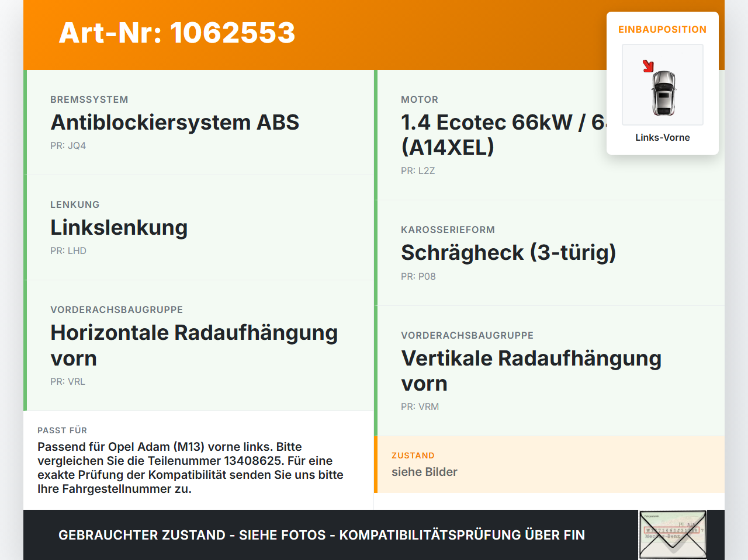The image size is (748, 560).
Task: Click the Art-Nr: 1062553 header
Action: click(177, 33)
